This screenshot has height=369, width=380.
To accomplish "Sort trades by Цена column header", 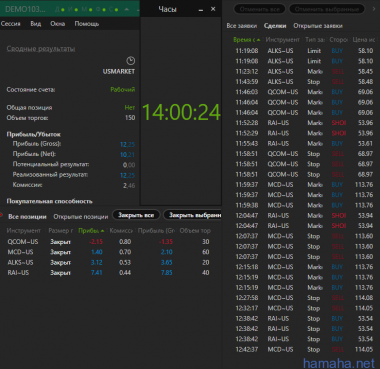I will (364, 40).
